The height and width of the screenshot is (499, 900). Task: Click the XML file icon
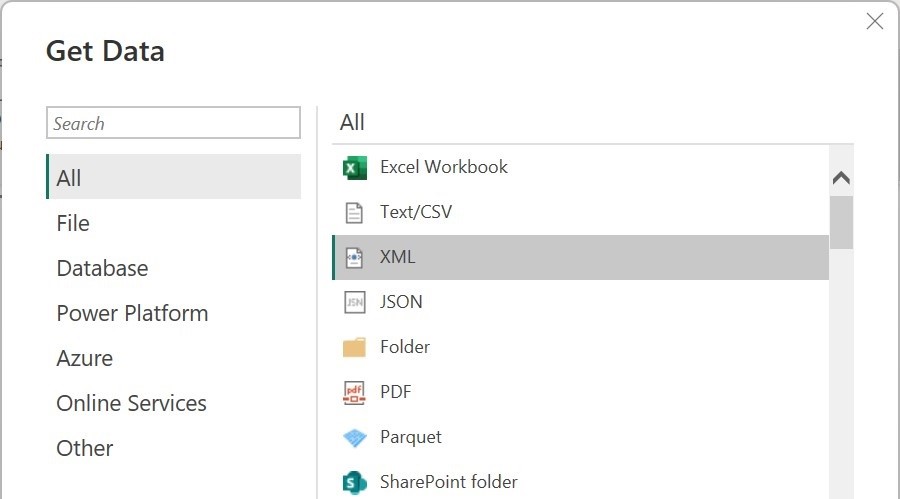coord(354,258)
